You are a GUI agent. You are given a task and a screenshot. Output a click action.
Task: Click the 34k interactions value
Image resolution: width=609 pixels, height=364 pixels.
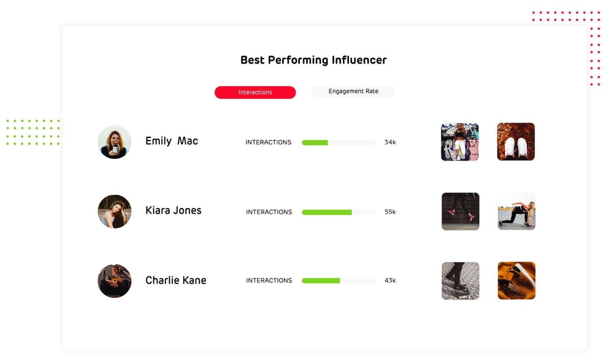[390, 142]
